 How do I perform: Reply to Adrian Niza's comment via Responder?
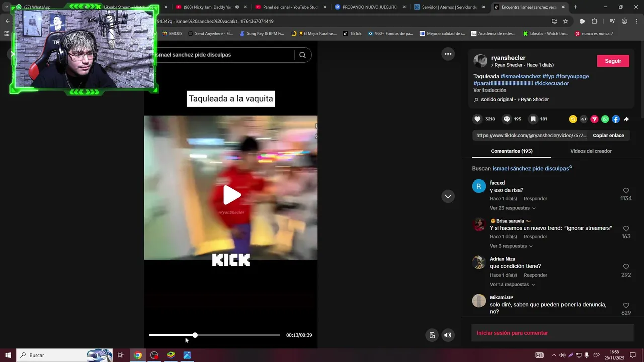[x=535, y=275]
